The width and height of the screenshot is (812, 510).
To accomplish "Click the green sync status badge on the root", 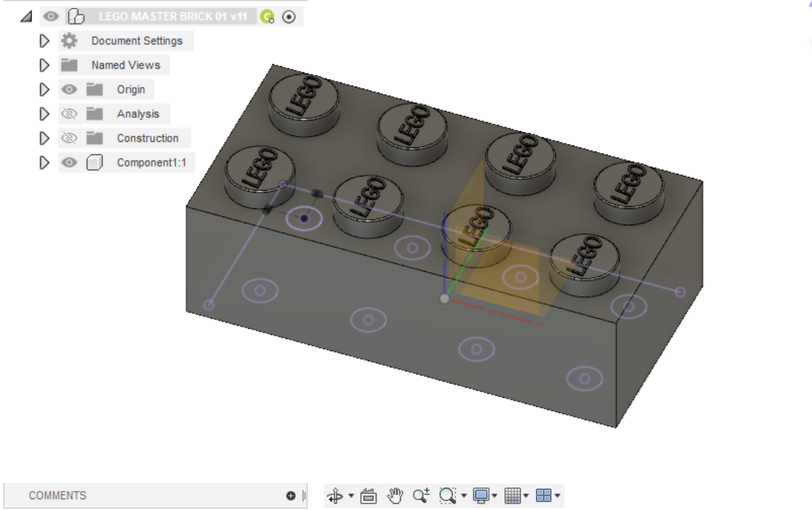I will 266,16.
